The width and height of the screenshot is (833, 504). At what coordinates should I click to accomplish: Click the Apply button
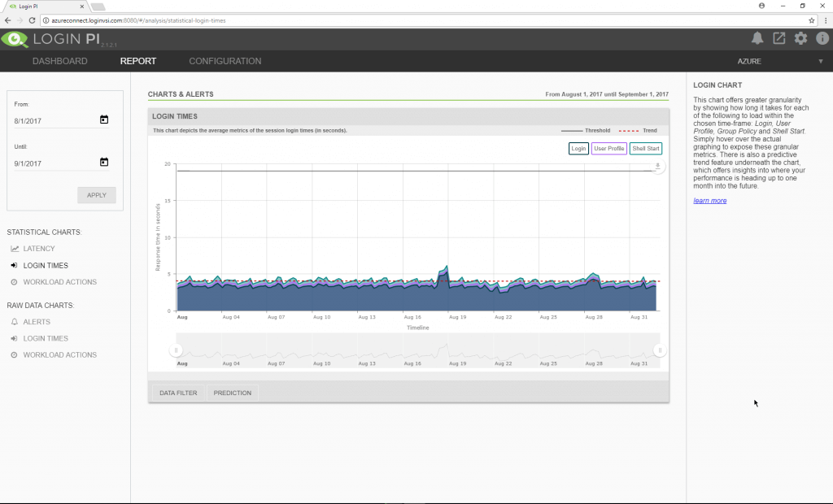point(97,195)
